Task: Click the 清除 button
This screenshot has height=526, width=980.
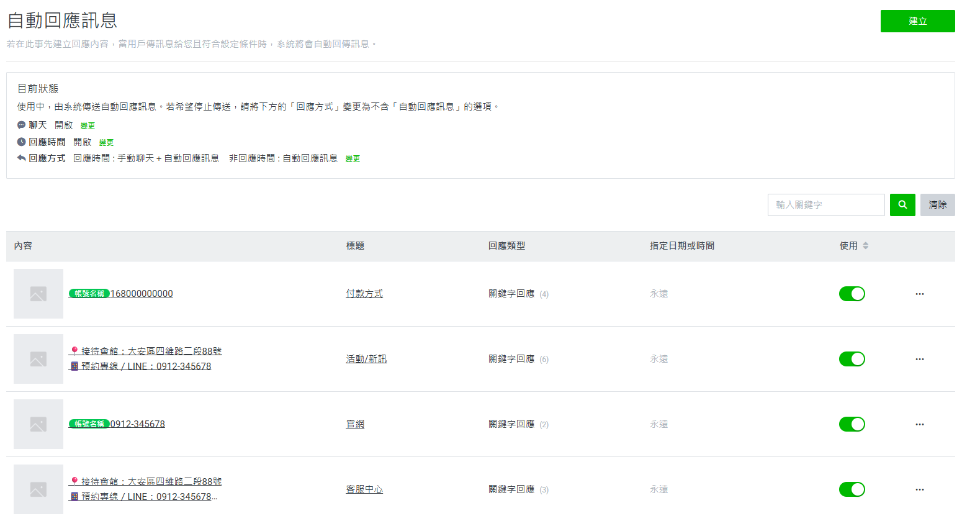Action: (x=937, y=205)
